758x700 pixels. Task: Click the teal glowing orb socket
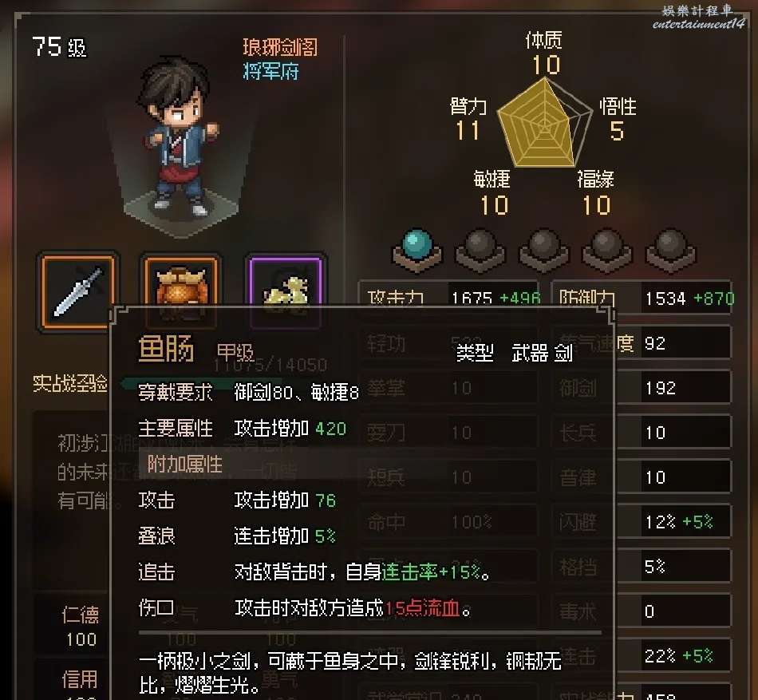tap(417, 250)
